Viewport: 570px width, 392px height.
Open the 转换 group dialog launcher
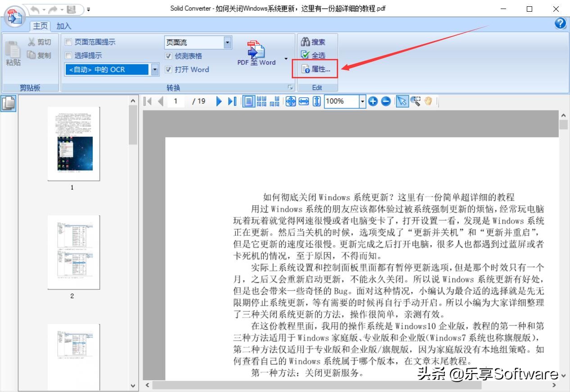(290, 87)
